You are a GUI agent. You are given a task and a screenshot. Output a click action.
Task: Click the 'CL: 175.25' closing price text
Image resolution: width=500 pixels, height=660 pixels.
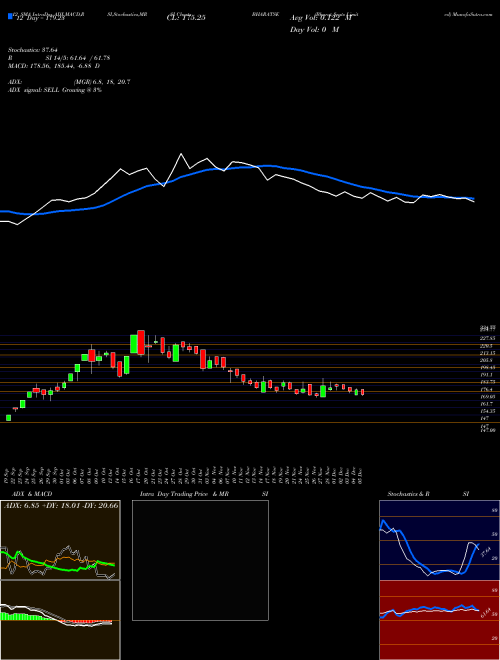coord(186,18)
